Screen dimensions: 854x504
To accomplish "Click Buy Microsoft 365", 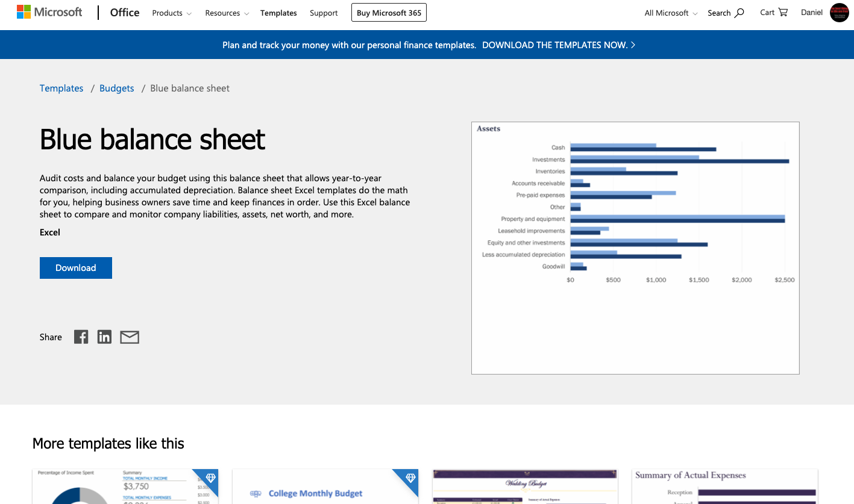I will pyautogui.click(x=388, y=12).
